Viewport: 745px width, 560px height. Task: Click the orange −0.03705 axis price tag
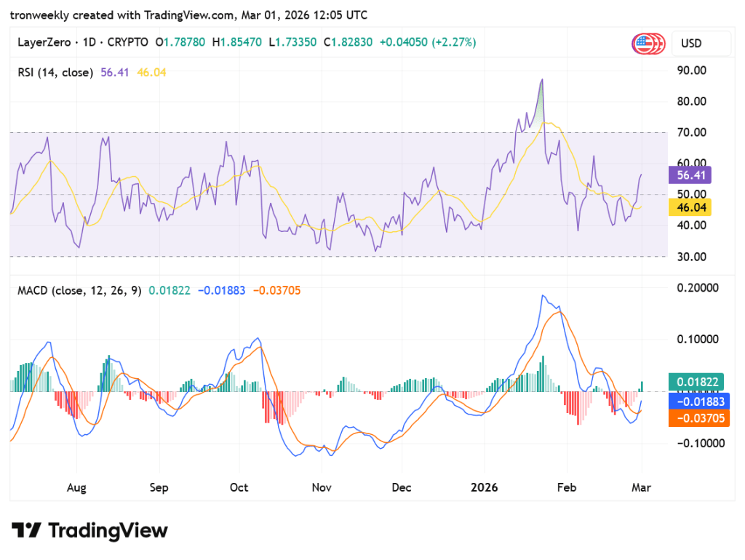[x=699, y=418]
